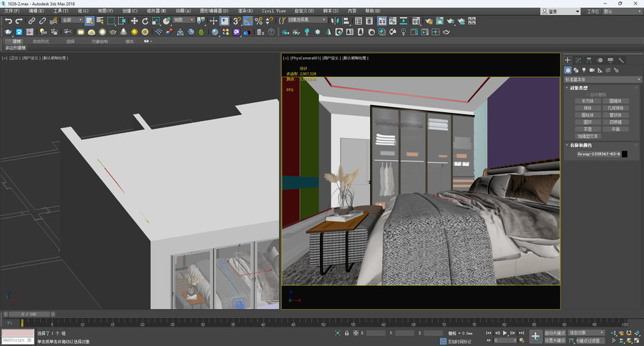Collapse the 名称和颜色 rollout
The width and height of the screenshot is (644, 346).
tap(581, 145)
